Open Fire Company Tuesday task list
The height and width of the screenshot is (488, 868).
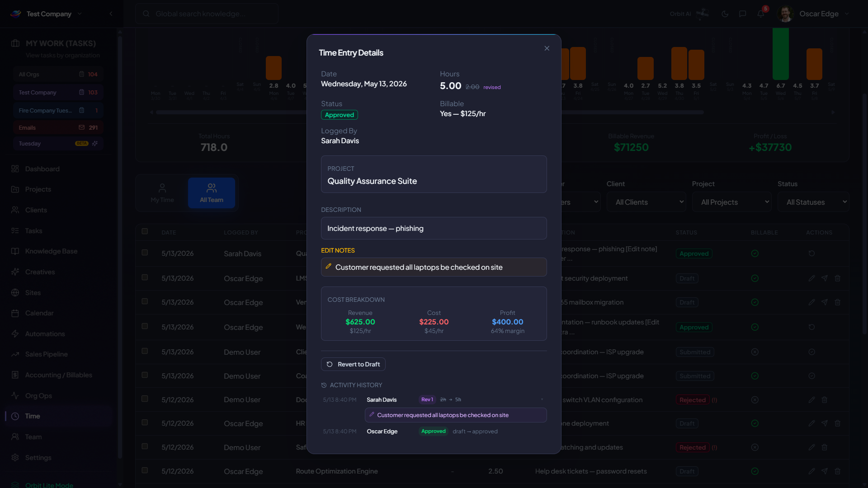58,110
